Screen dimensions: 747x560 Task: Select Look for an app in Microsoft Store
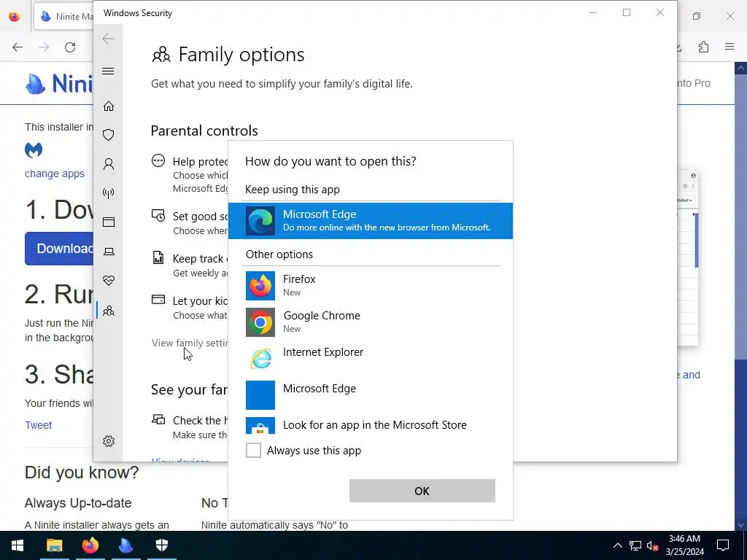pos(370,425)
